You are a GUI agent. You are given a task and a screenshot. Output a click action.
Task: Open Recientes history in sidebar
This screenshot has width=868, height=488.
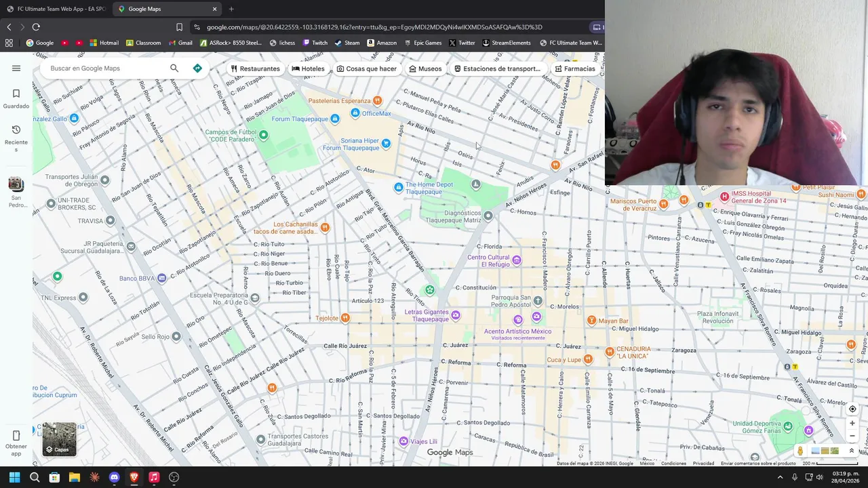[x=16, y=138]
